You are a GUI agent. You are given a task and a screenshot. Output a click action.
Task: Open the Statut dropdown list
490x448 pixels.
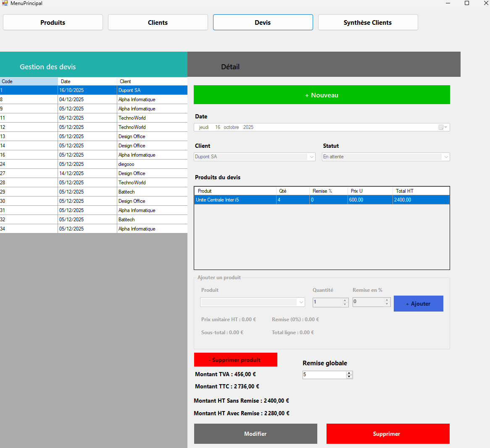[x=446, y=157]
